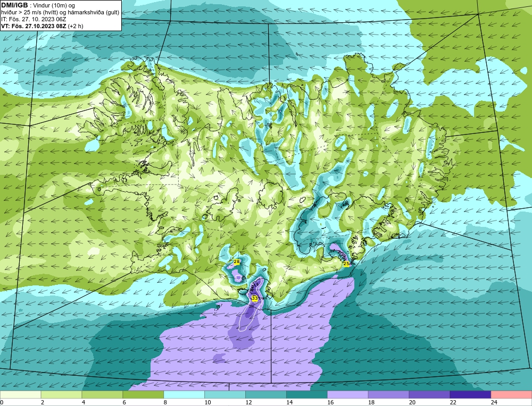532x406 pixels.
Task: Select the 12–14 m/s teal legend swatch
Action: point(266,395)
